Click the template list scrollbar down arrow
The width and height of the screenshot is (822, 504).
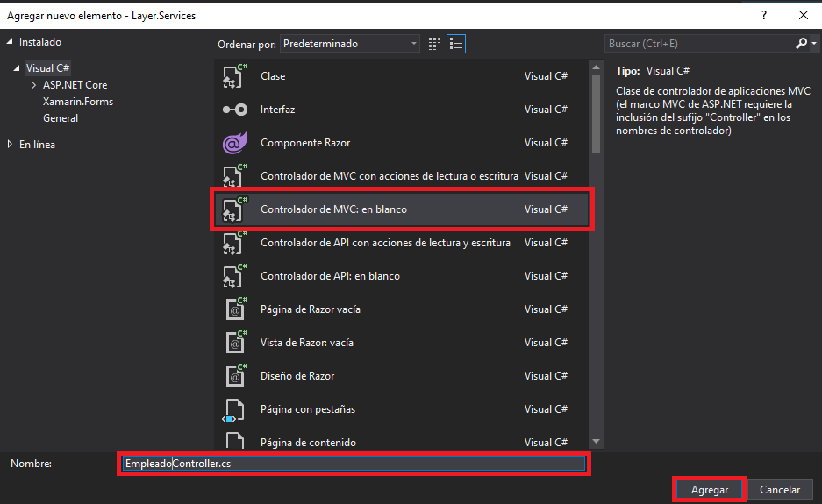click(x=596, y=442)
